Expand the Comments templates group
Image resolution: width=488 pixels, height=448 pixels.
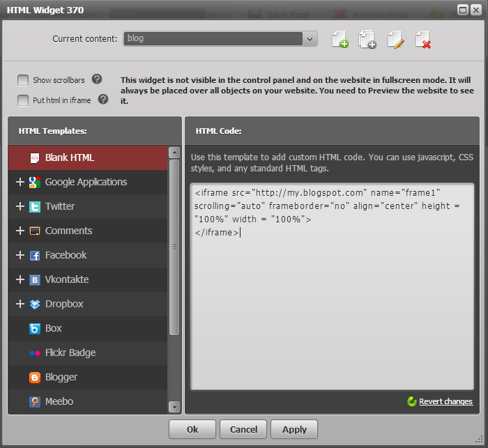pyautogui.click(x=20, y=231)
